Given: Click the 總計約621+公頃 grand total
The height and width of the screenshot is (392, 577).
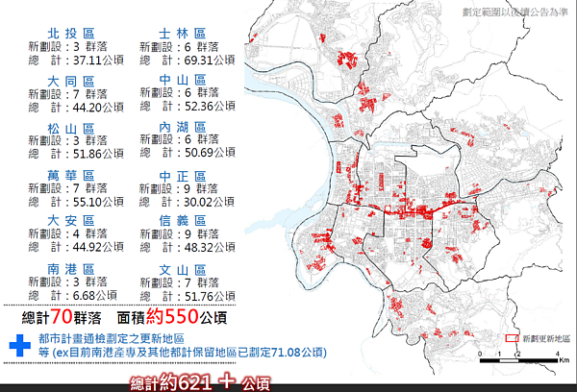Looking at the screenshot, I should click(x=200, y=383).
